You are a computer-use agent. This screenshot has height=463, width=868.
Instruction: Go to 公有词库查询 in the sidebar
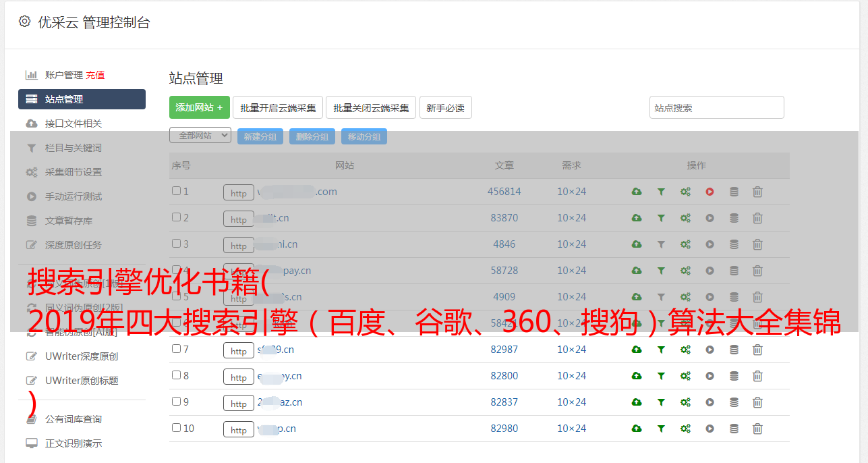click(74, 419)
